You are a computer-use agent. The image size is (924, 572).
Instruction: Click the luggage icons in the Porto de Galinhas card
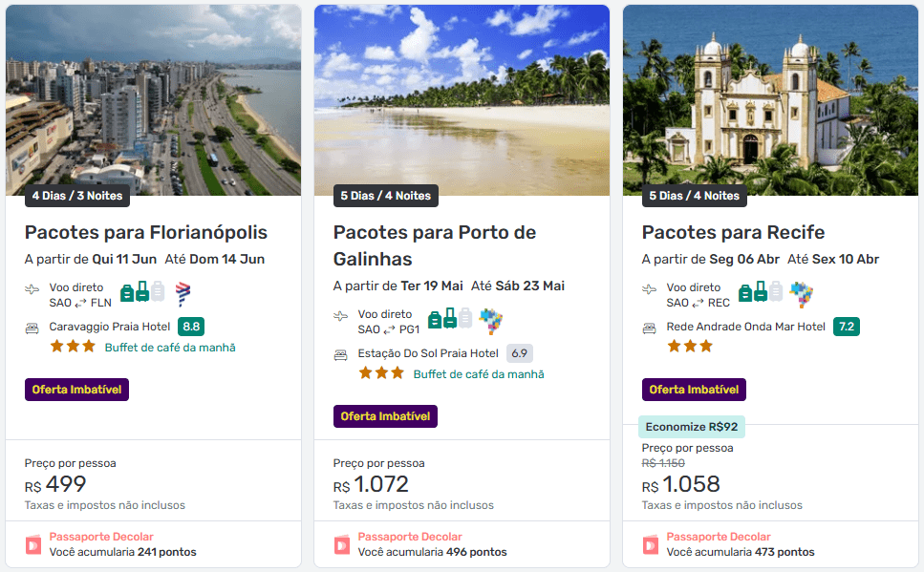449,319
